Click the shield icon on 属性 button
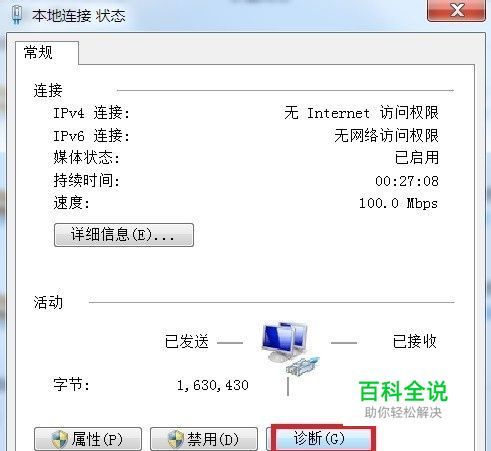 point(60,439)
